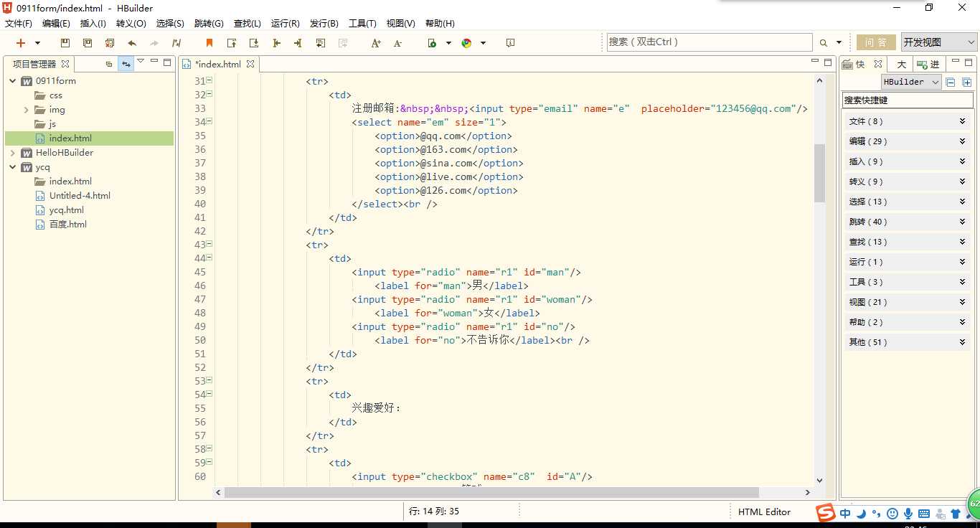The height and width of the screenshot is (528, 980).
Task: Maximize the project manager panel
Action: click(x=167, y=62)
